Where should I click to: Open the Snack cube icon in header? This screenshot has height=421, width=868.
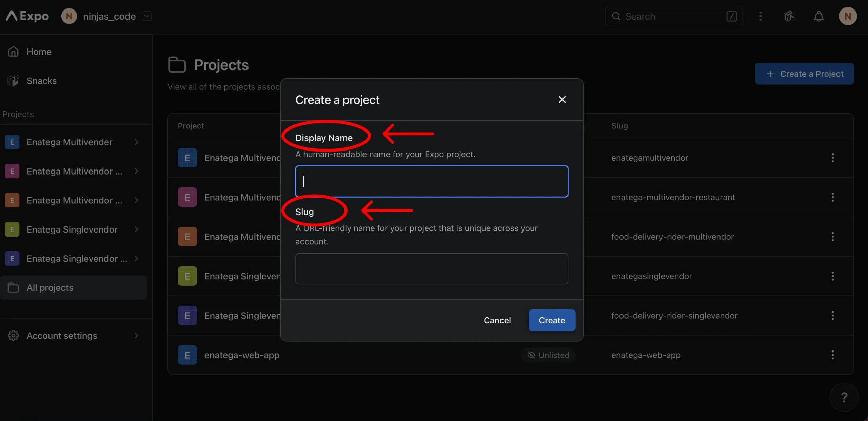(x=789, y=16)
